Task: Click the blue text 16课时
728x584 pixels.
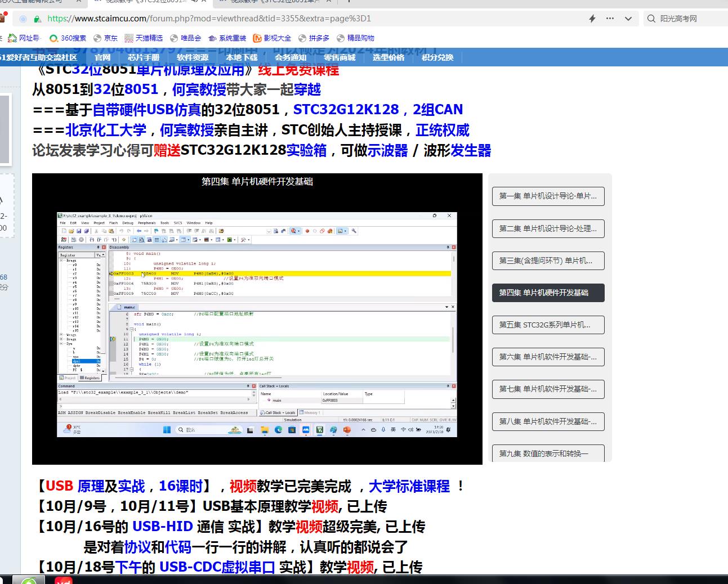Action: click(180, 486)
